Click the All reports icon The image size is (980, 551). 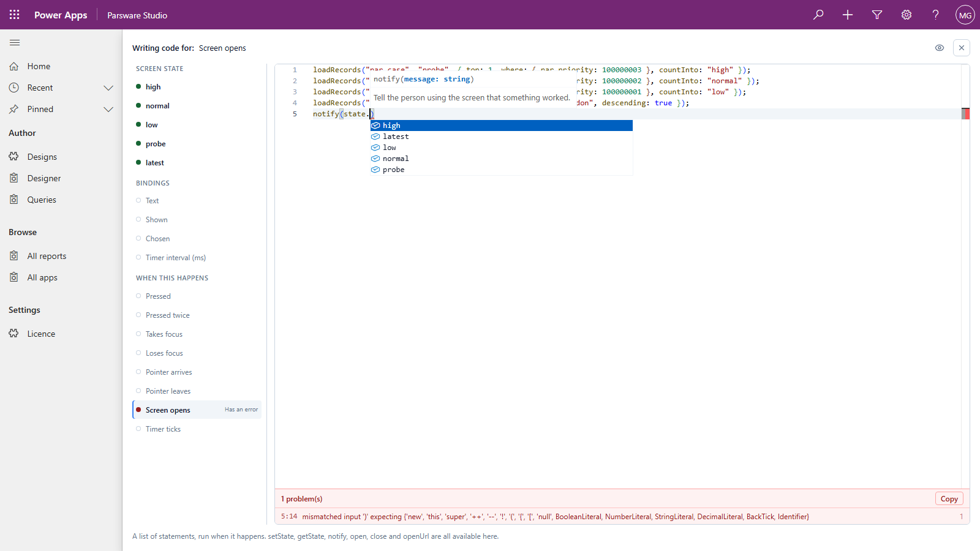tap(14, 256)
